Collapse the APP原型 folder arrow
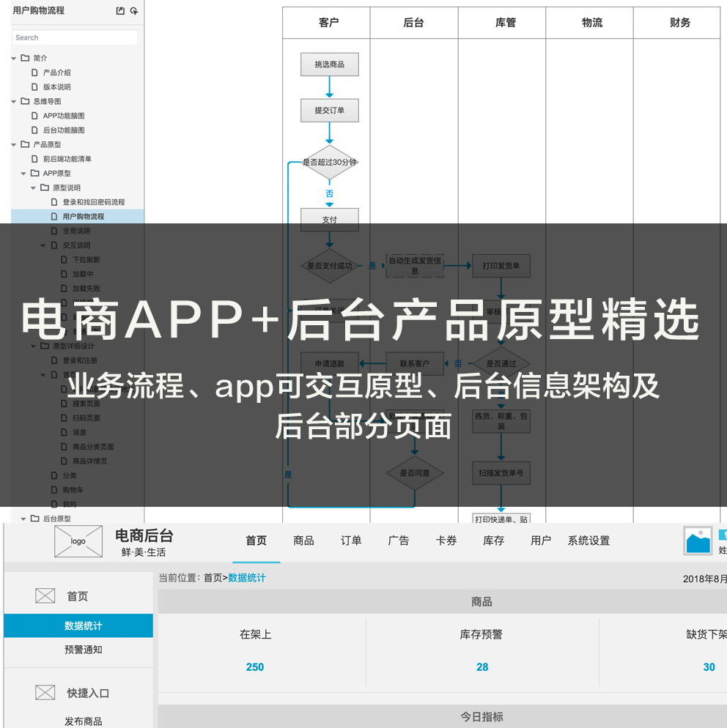 (x=23, y=174)
